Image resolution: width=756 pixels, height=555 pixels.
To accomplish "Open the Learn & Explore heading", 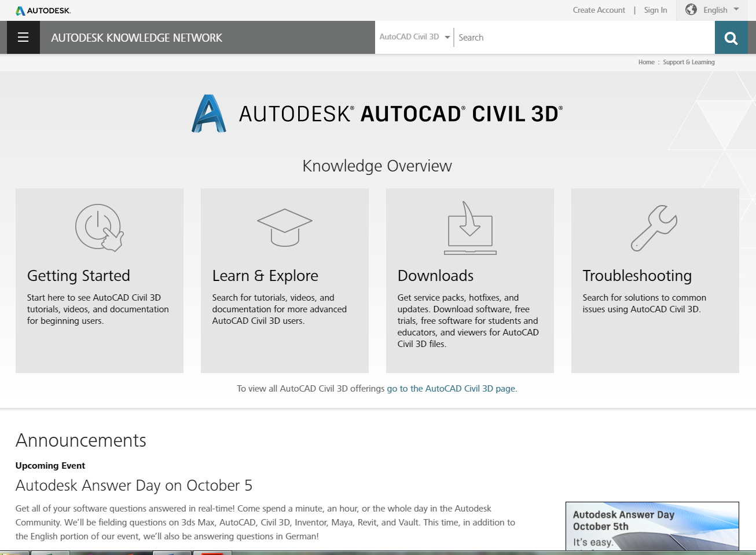I will (265, 276).
